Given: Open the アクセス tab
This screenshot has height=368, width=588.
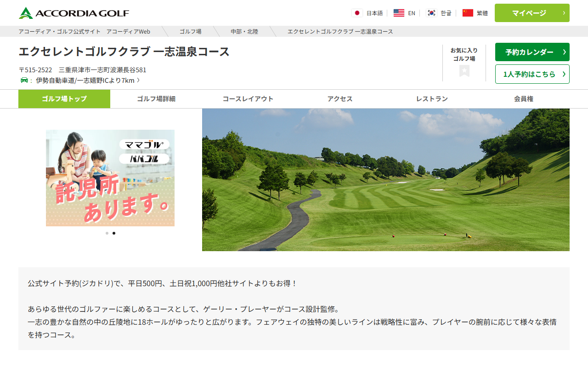Looking at the screenshot, I should pyautogui.click(x=340, y=99).
